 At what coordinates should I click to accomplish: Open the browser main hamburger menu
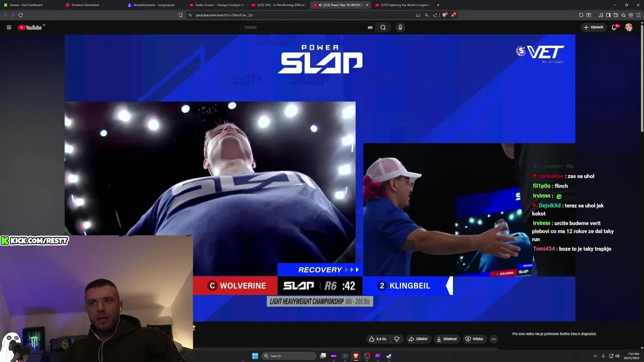(x=638, y=15)
